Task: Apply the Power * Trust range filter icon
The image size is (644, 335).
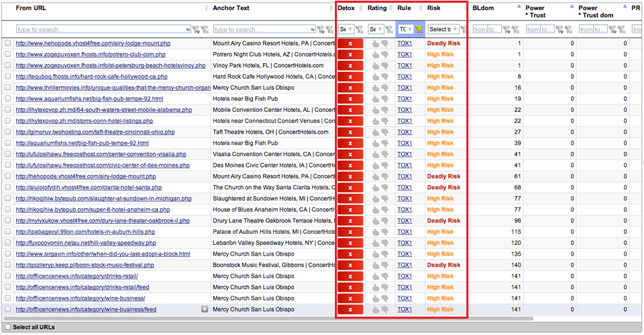Action: point(560,29)
